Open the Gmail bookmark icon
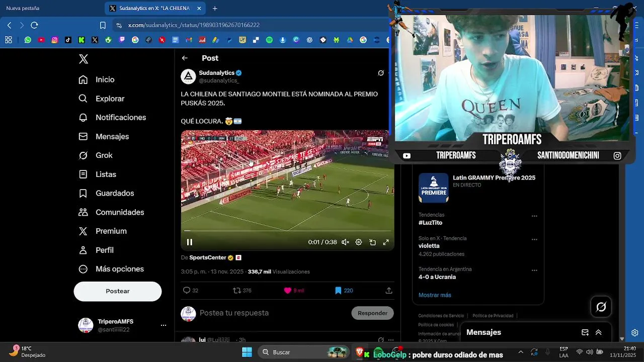 tap(189, 40)
